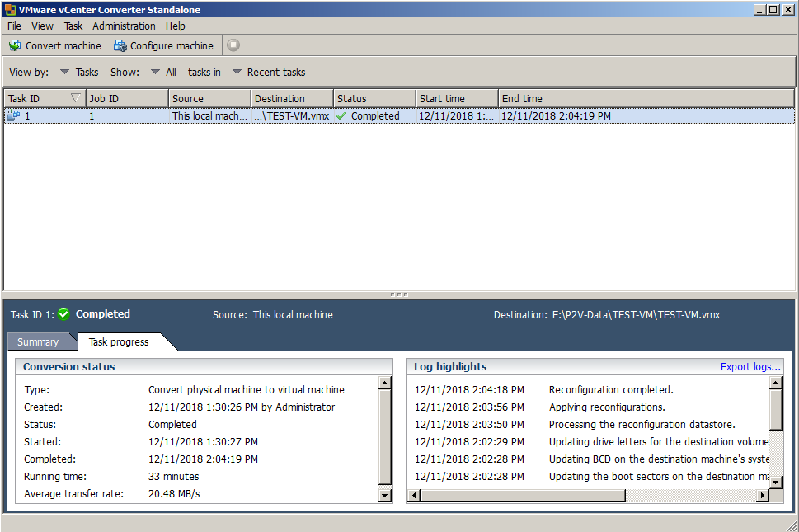Open the Task menu
This screenshot has width=799, height=532.
[x=73, y=26]
